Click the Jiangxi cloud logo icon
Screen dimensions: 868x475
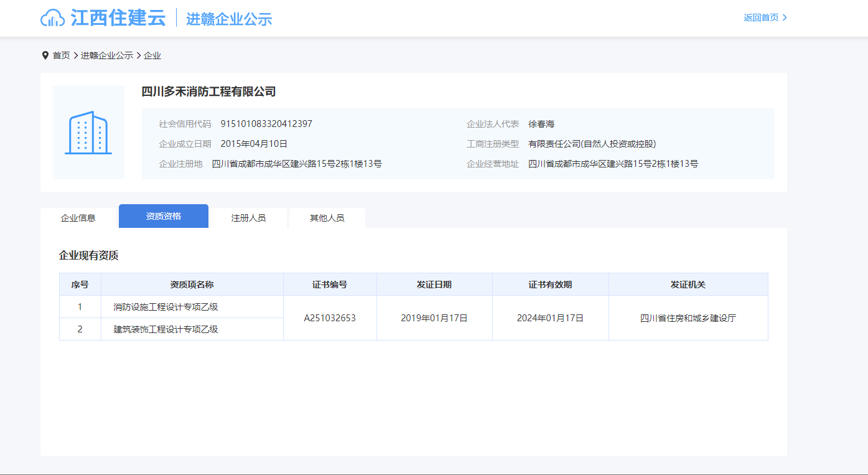[53, 18]
